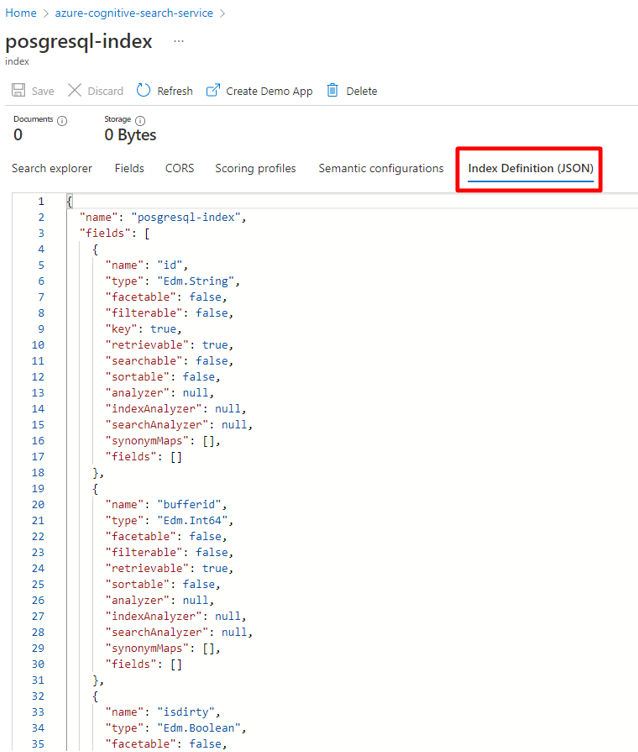Switch to the Fields tab

coord(130,168)
